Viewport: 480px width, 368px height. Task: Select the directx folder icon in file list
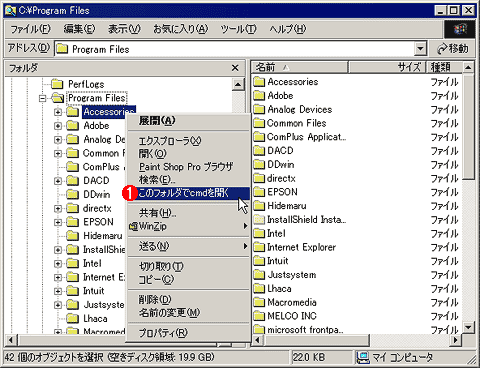259,178
